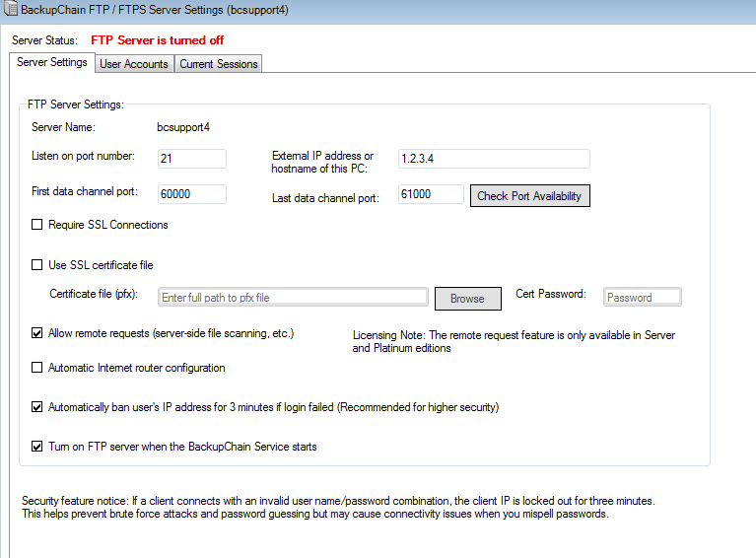The image size is (756, 558).
Task: Click the Certificate file pfx path field
Action: 293,297
